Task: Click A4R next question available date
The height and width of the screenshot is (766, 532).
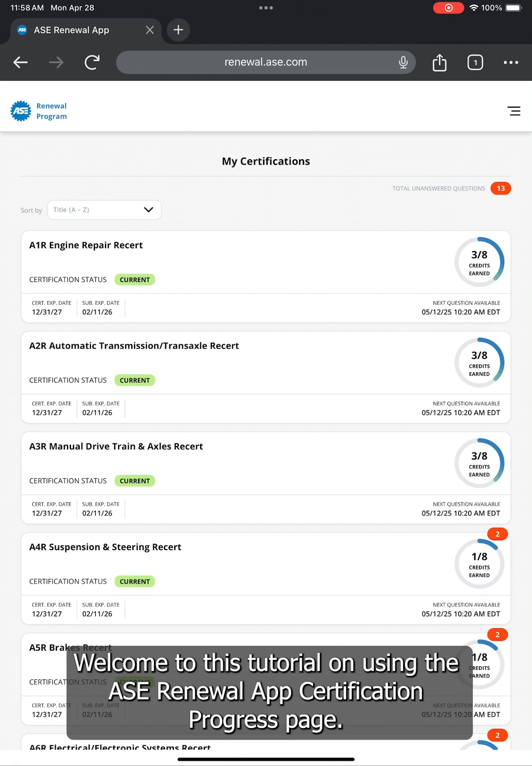Action: 461,614
